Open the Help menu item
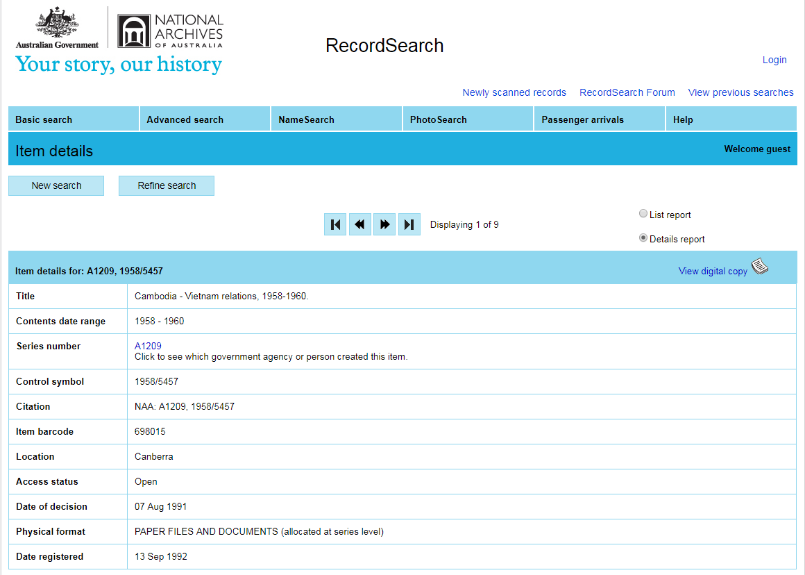Viewport: 805px width, 575px height. pyautogui.click(x=683, y=120)
